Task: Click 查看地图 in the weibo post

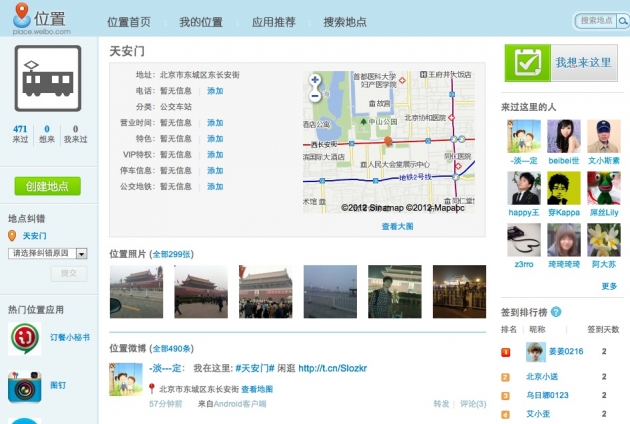Action: (257, 389)
